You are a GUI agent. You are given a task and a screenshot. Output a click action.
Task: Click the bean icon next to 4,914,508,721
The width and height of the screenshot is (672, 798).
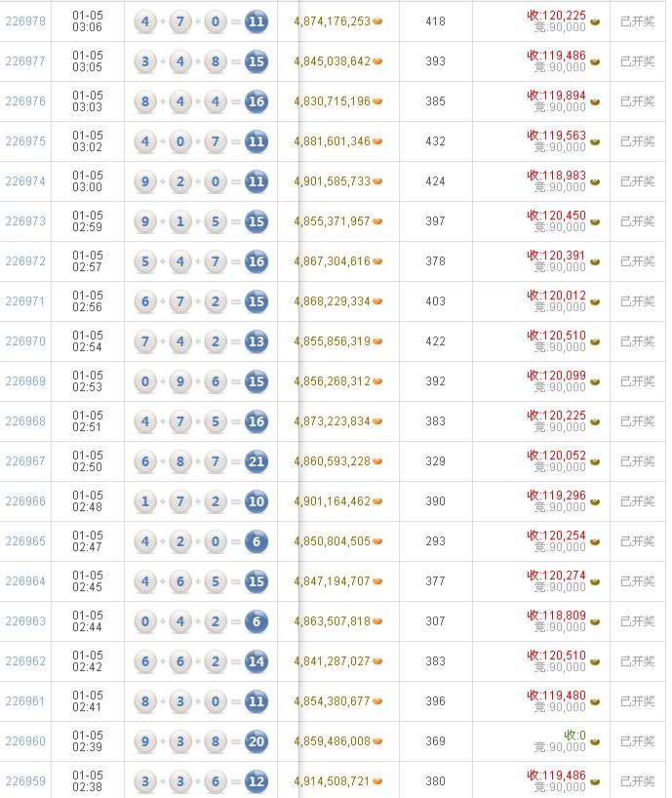[x=377, y=781]
